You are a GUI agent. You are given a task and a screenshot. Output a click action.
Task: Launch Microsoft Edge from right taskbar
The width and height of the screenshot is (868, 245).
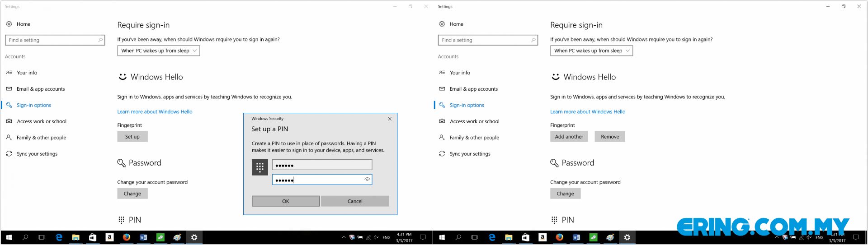(492, 237)
